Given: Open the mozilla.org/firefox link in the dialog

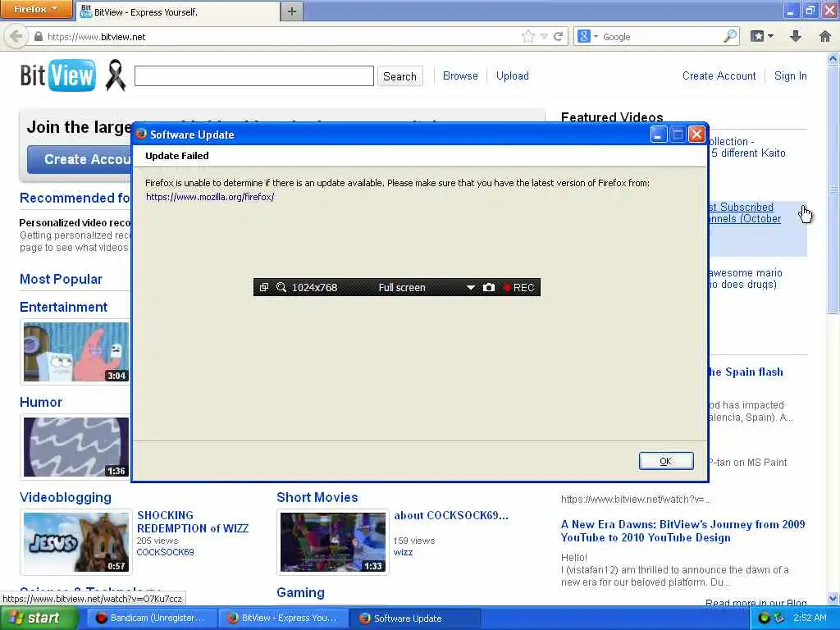Looking at the screenshot, I should click(210, 197).
